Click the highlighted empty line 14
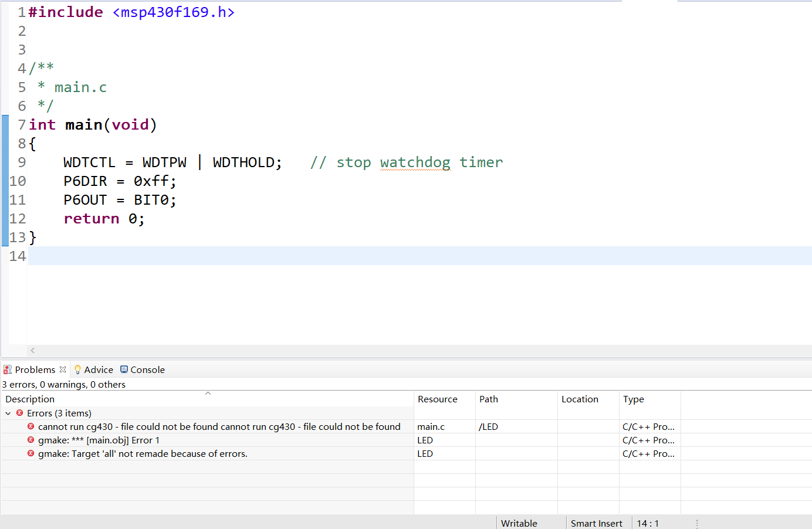The width and height of the screenshot is (812, 529). point(420,256)
